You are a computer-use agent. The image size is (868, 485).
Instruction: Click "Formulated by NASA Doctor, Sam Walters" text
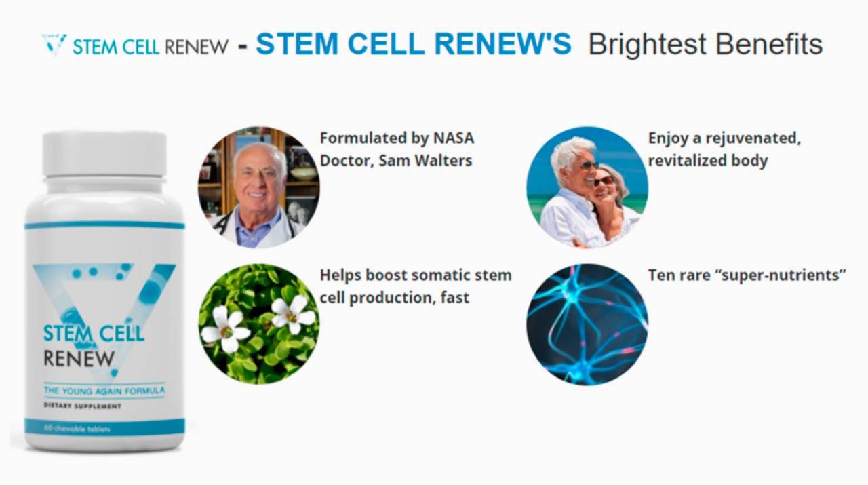click(397, 149)
